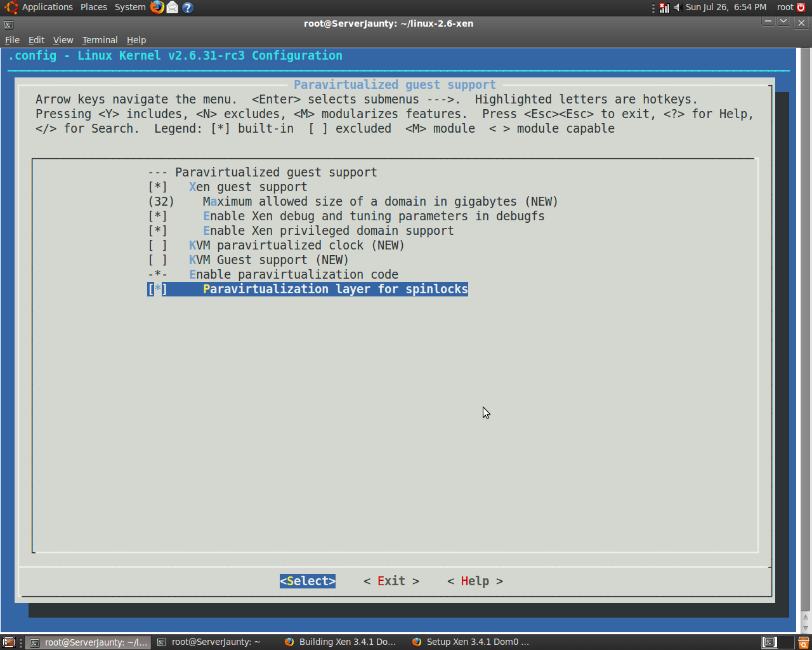This screenshot has height=650, width=812.
Task: Switch to root@ServerJaunty: ~/l... taskbar window
Action: [x=89, y=642]
